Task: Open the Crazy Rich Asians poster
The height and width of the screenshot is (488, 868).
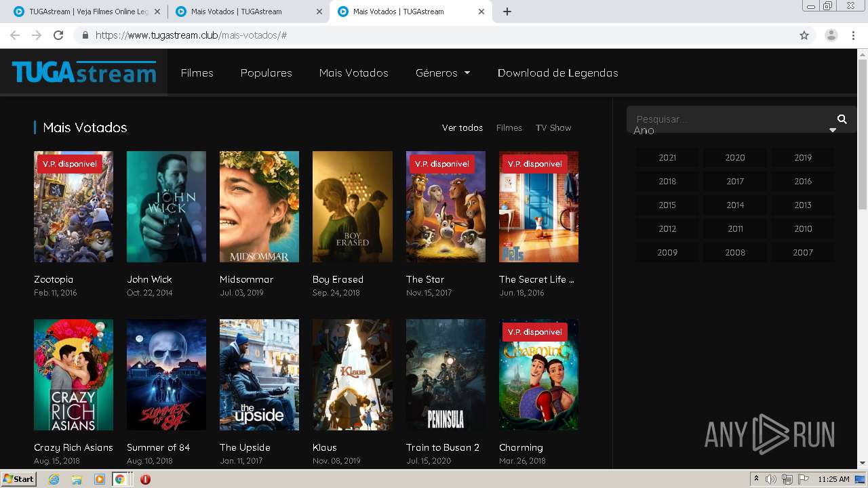Action: coord(73,375)
